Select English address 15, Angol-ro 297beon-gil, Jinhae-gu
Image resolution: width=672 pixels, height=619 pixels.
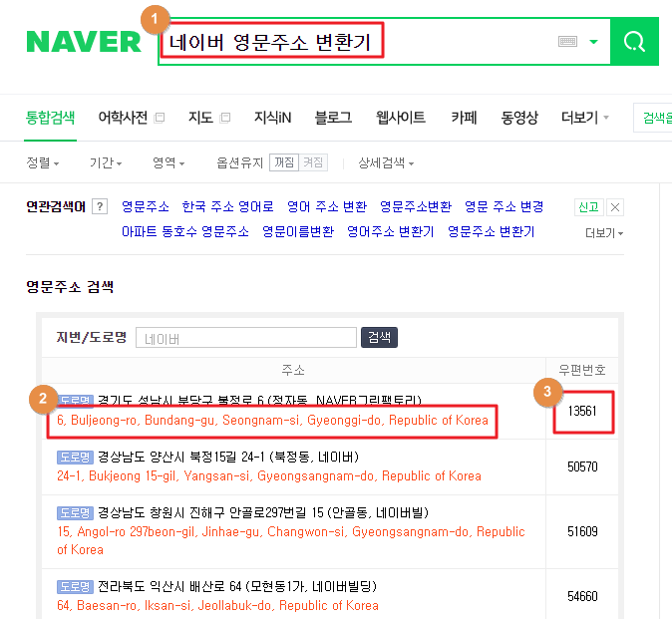[291, 540]
